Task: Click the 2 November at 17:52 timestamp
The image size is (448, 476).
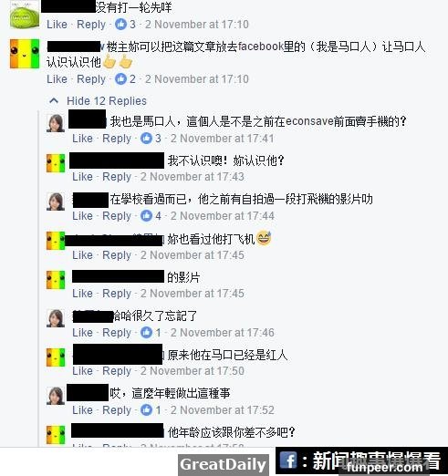Action: pyautogui.click(x=223, y=409)
